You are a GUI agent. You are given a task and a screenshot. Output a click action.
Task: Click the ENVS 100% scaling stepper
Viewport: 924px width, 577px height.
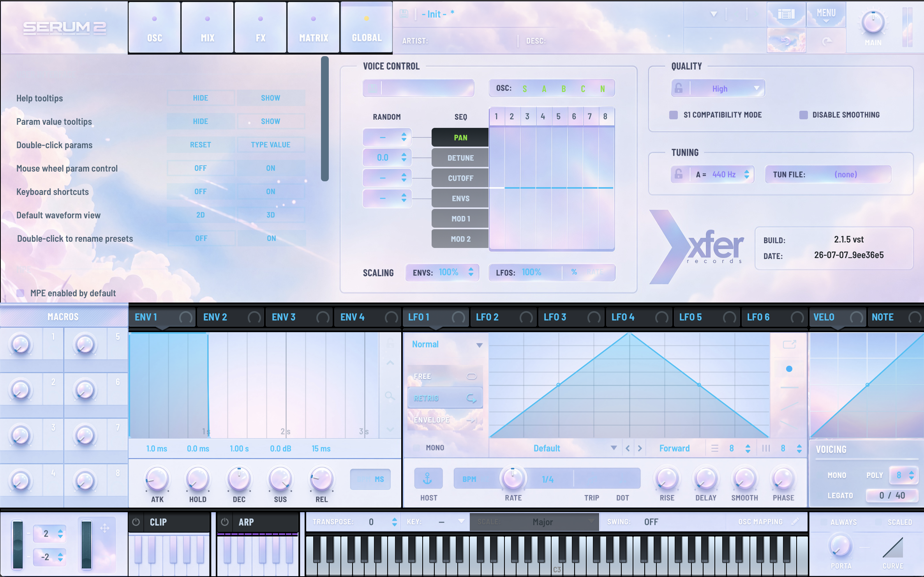click(471, 272)
